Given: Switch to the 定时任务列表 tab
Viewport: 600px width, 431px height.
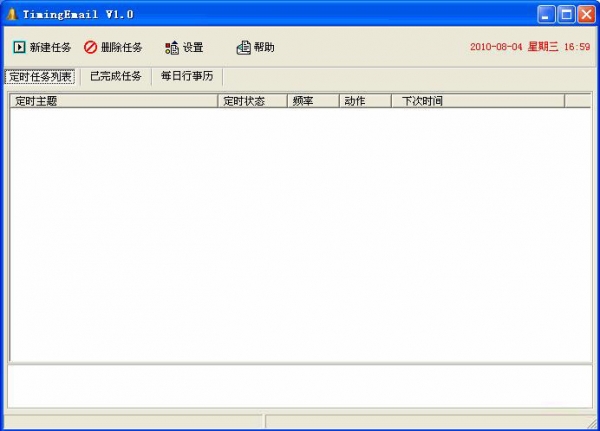Looking at the screenshot, I should coord(40,77).
